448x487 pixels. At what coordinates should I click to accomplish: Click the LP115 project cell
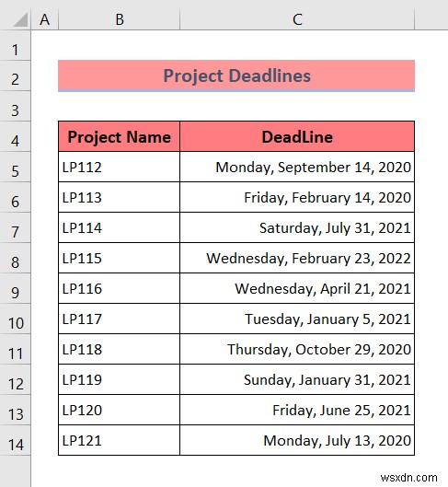(120, 258)
